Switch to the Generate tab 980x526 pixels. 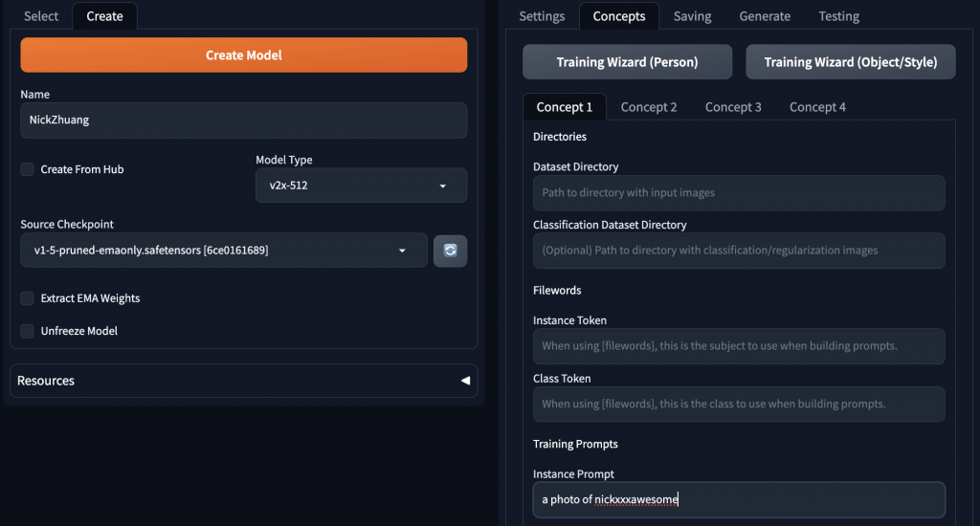click(765, 16)
